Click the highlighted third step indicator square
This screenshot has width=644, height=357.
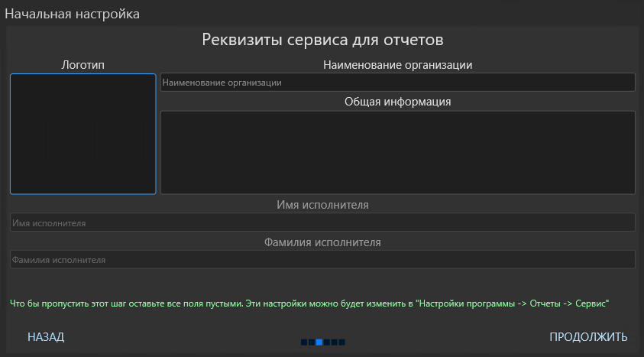pyautogui.click(x=319, y=342)
